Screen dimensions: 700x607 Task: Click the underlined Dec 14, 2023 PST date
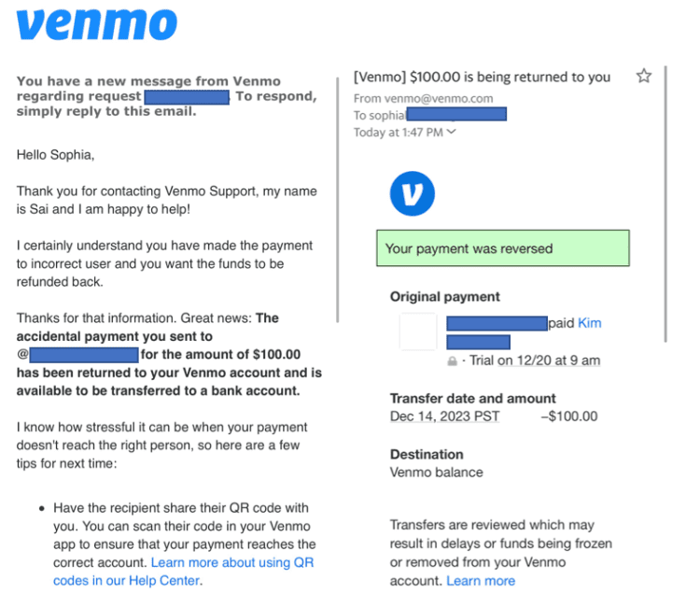[x=444, y=416]
